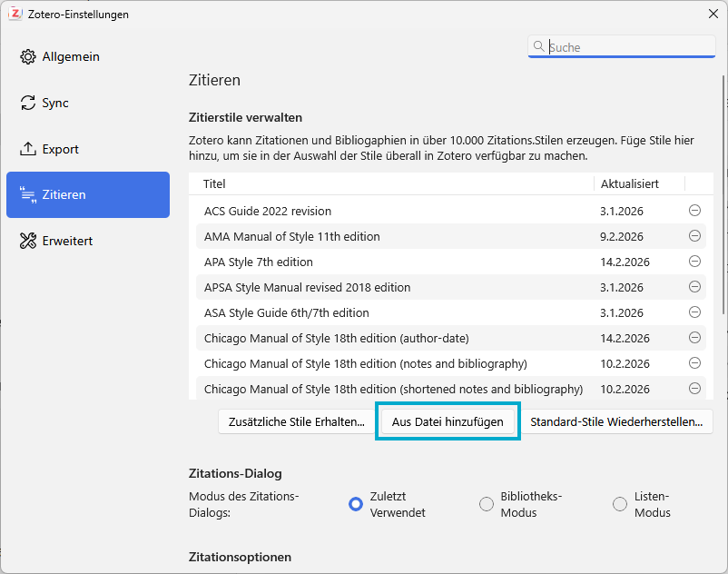Click date 9.2.2026 in the AMA row
728x574 pixels.
(x=622, y=236)
